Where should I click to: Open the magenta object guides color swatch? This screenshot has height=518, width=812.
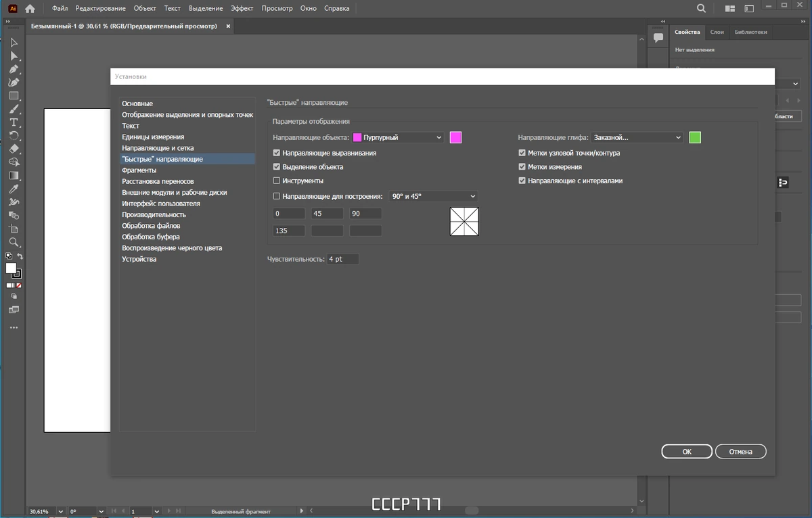[456, 137]
